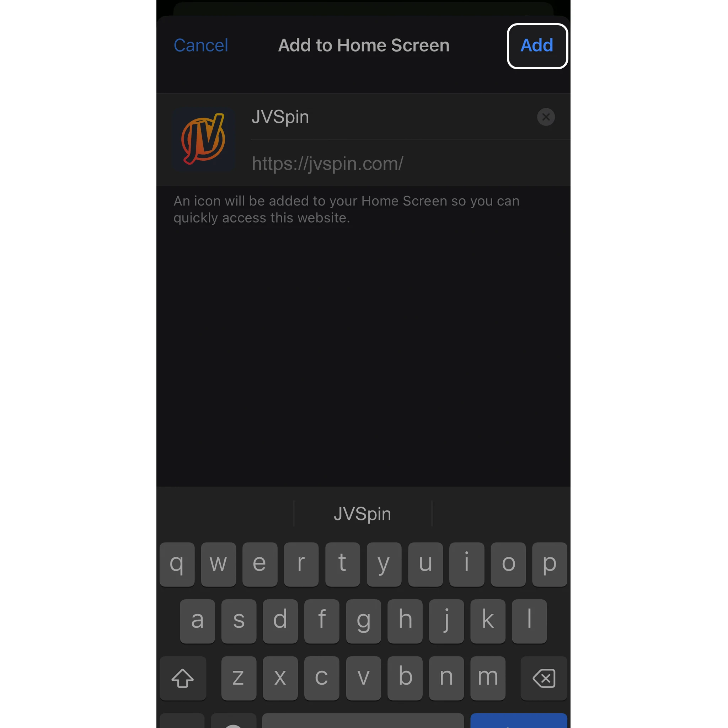This screenshot has width=728, height=728.
Task: Clear the JVSpin name input field
Action: 546,117
